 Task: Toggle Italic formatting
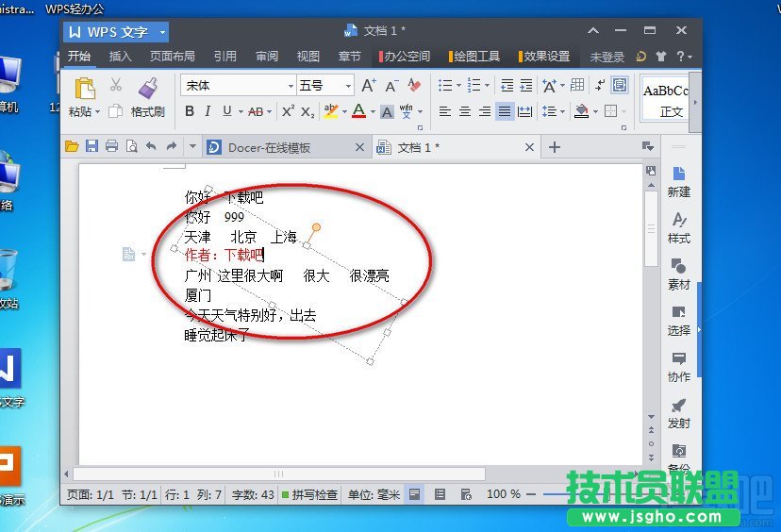208,111
